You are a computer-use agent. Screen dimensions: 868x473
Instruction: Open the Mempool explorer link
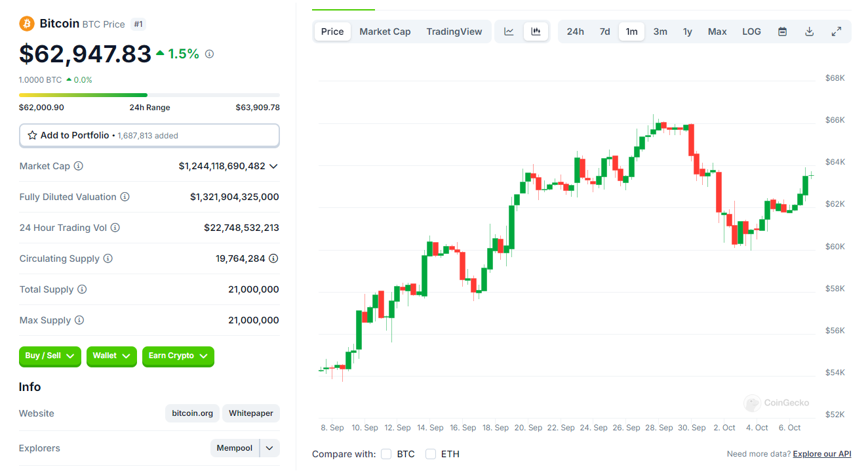pyautogui.click(x=235, y=448)
